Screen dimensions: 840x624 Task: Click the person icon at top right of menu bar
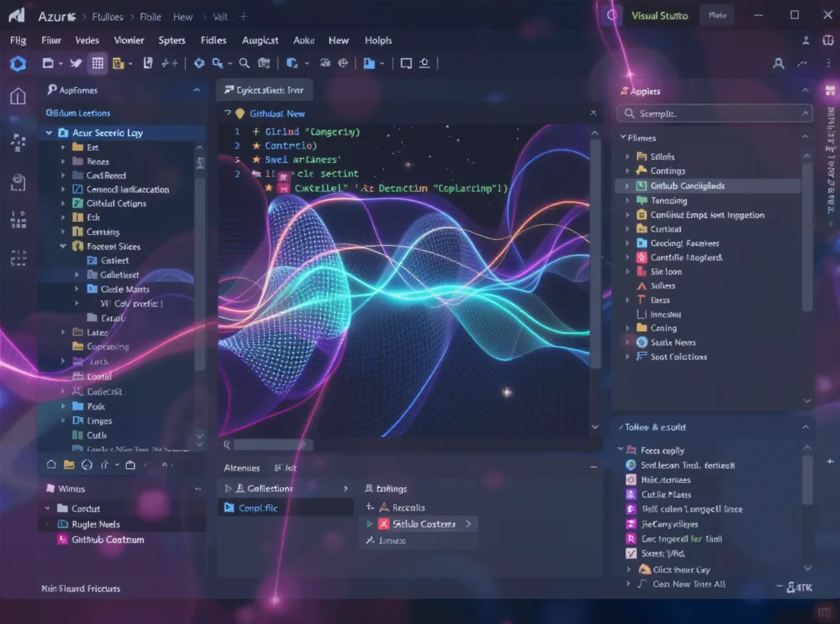click(805, 40)
